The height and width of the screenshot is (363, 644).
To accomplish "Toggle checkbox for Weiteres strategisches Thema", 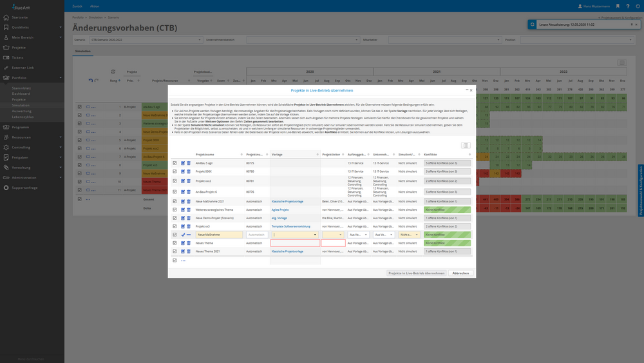I will point(175,210).
